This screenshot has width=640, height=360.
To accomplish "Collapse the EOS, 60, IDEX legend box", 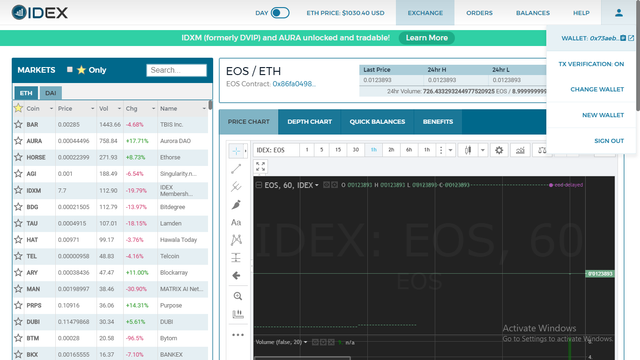I will (259, 185).
